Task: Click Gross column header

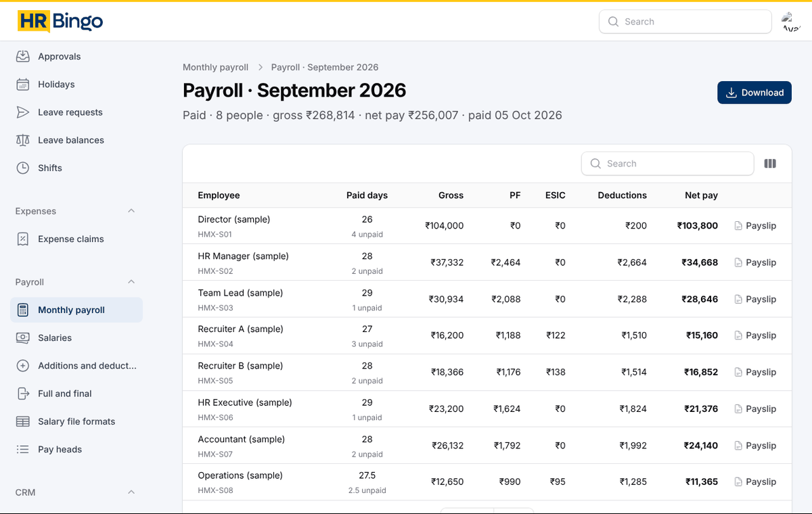Action: (x=451, y=195)
